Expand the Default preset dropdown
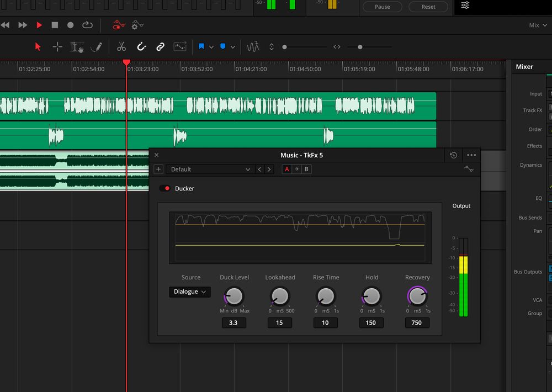Image resolution: width=552 pixels, height=392 pixels. (x=210, y=169)
